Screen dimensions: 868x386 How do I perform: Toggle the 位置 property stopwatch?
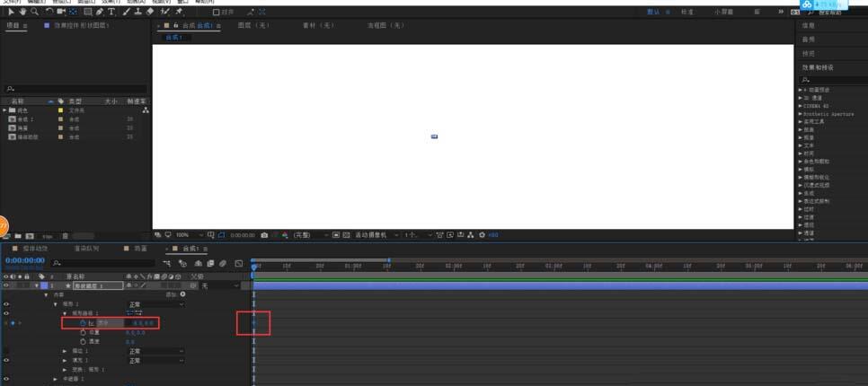click(x=83, y=332)
